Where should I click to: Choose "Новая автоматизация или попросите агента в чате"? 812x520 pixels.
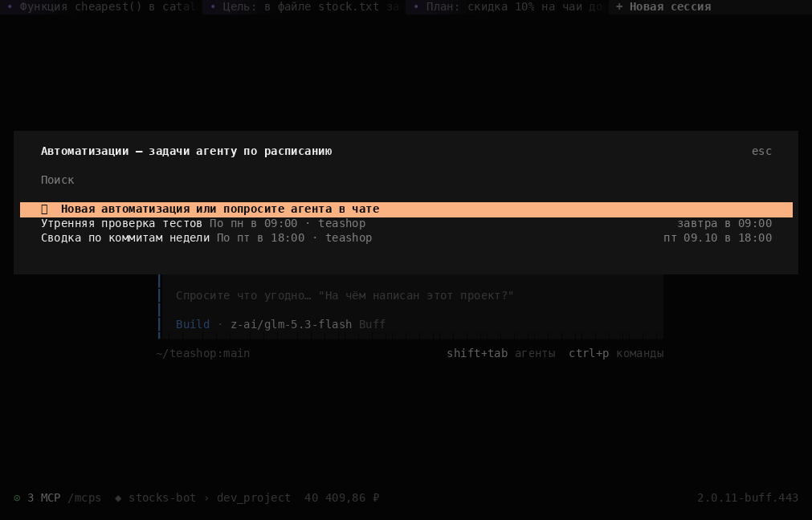406,209
